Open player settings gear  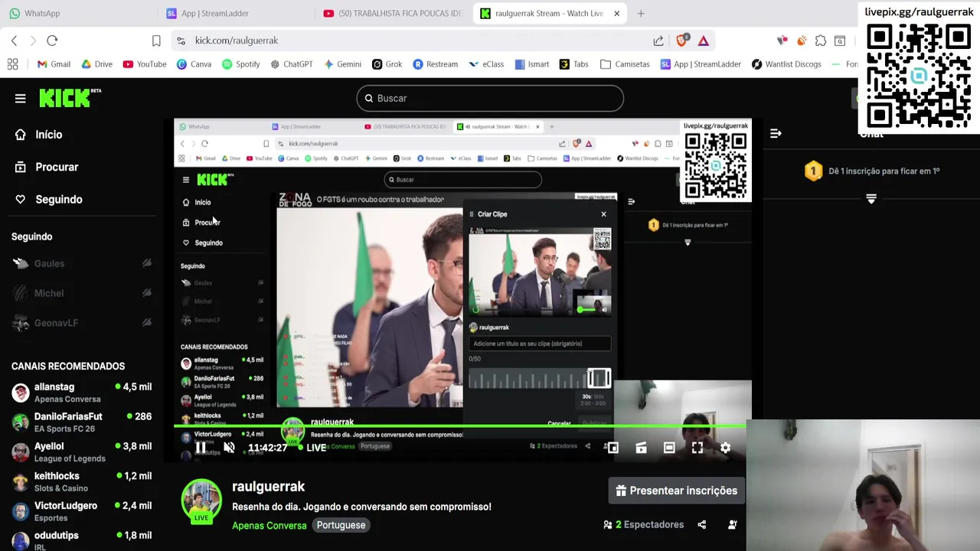point(725,448)
